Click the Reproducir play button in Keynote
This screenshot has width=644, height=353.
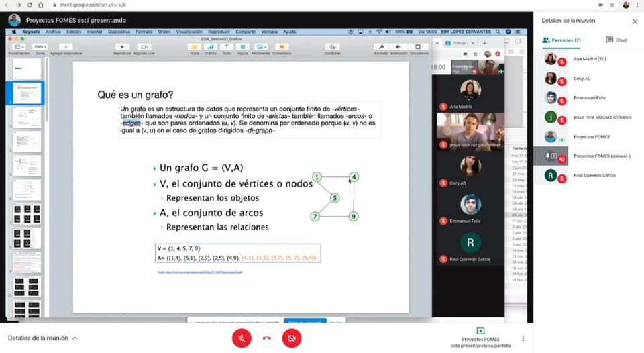point(122,47)
